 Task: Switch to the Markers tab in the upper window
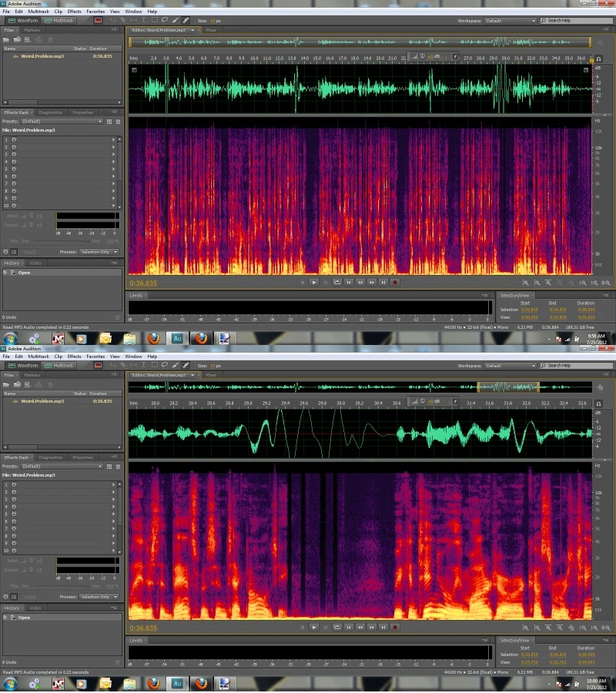(x=32, y=30)
